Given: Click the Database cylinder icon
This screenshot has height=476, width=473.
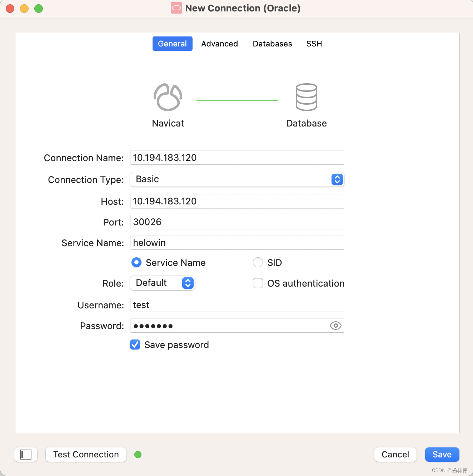Looking at the screenshot, I should (306, 97).
